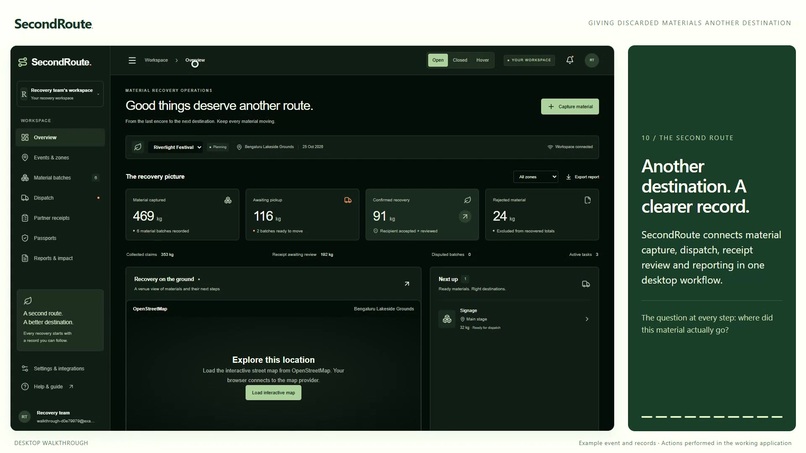Click the Active tasks 3 text
The width and height of the screenshot is (806, 453).
coord(583,255)
